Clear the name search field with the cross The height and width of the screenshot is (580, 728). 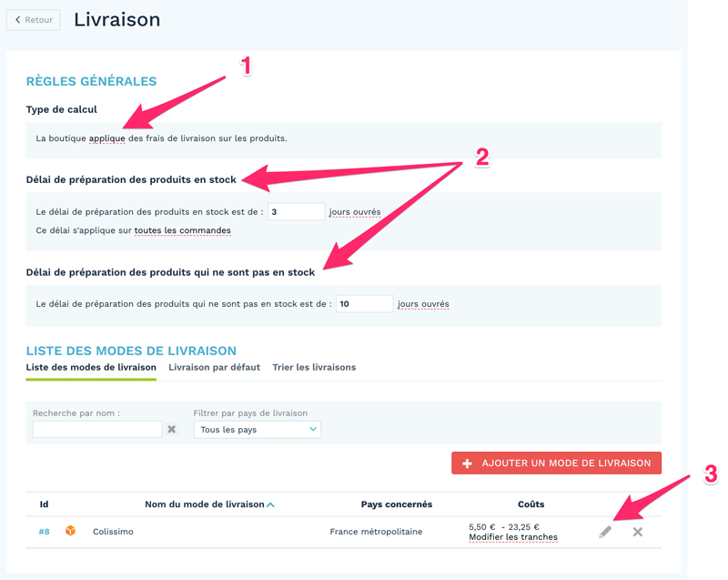(x=172, y=429)
